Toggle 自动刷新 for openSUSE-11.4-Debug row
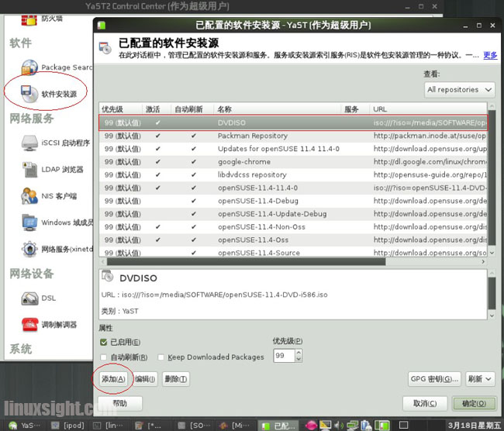 [194, 201]
